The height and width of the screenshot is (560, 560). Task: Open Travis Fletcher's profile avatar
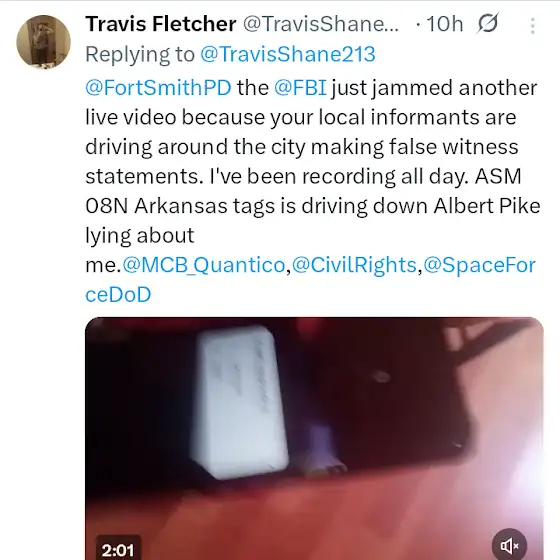tap(43, 42)
